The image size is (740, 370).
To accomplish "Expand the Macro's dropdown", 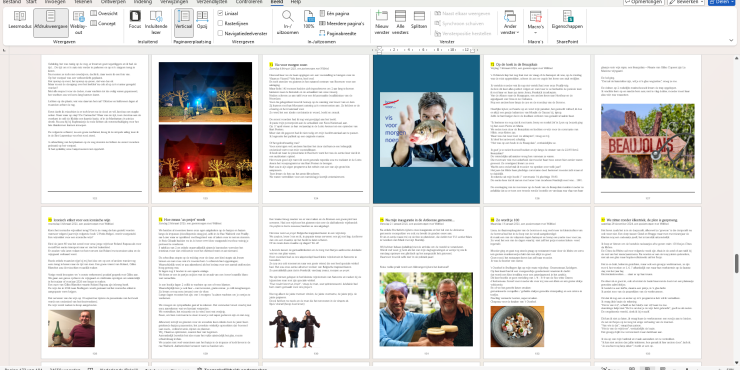I will (536, 23).
